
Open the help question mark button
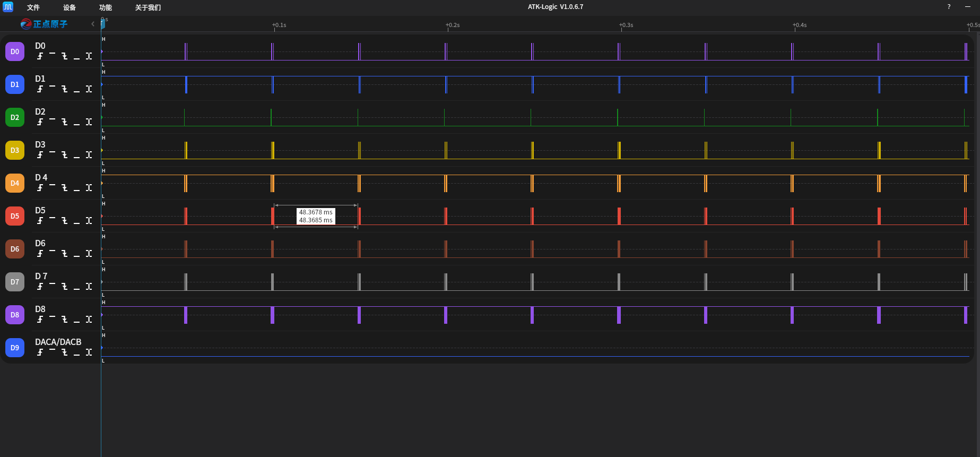point(949,7)
